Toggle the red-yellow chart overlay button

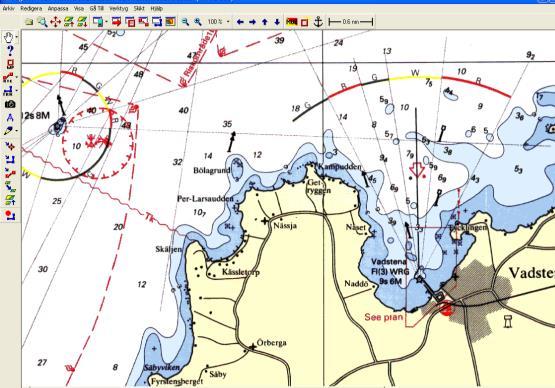tap(291, 22)
